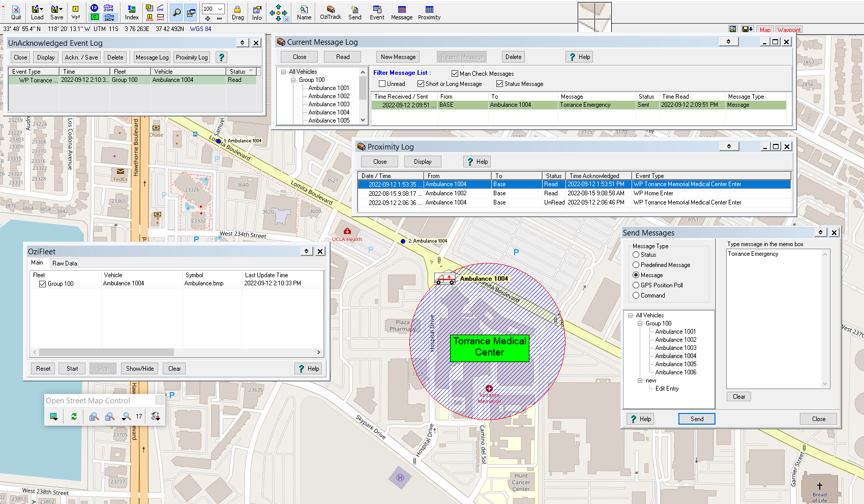Click the green C button in toolbar
Screen dimensions: 864x504
coord(95,17)
